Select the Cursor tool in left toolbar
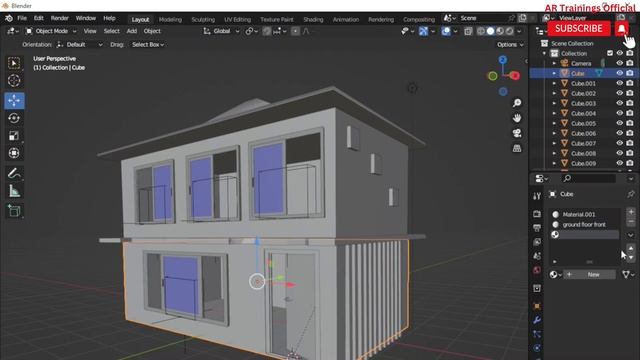 (14, 81)
